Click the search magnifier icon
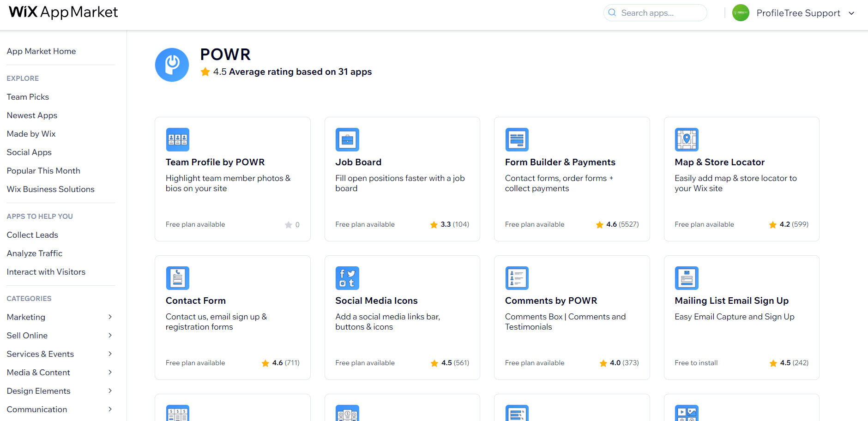The height and width of the screenshot is (421, 868). click(x=612, y=12)
